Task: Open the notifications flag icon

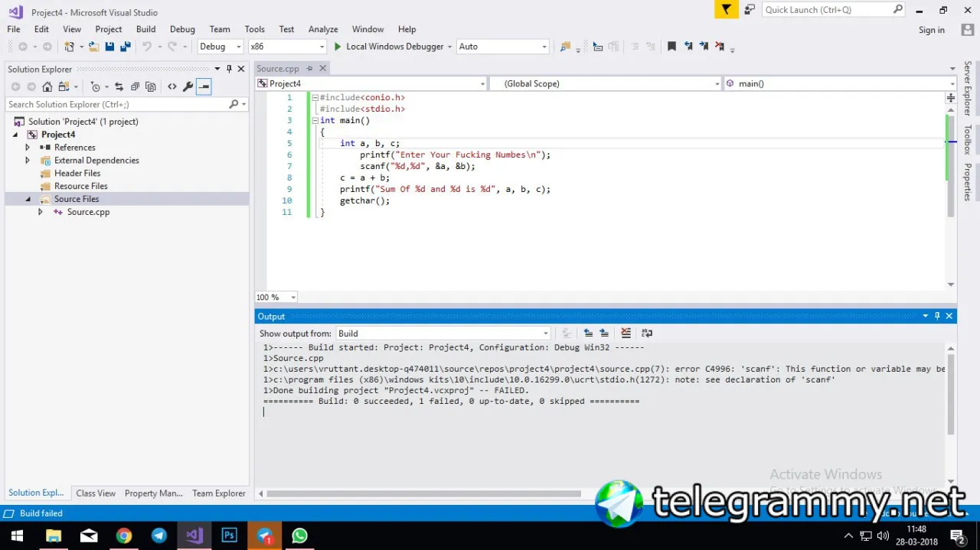Action: pos(726,10)
